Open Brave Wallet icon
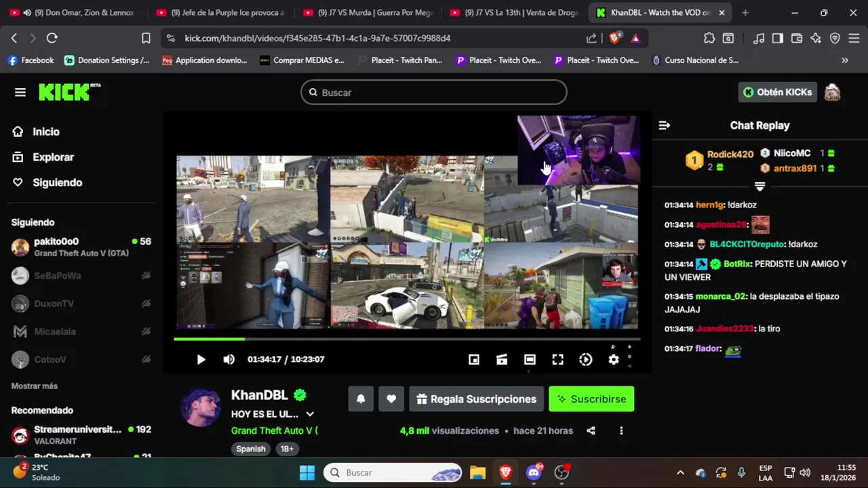 coord(797,39)
